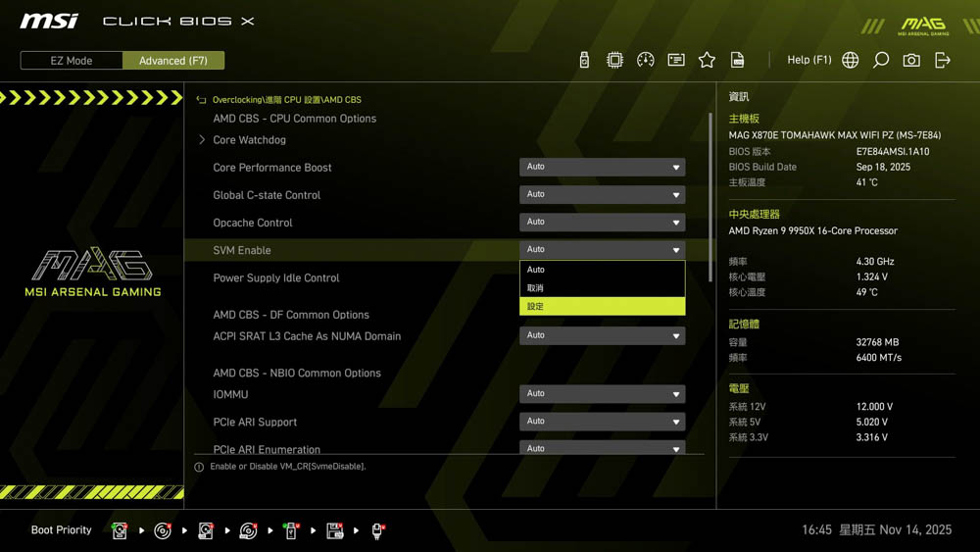Open the M-Flash USB drive icon
Viewport: 980px width, 552px height.
pos(584,60)
